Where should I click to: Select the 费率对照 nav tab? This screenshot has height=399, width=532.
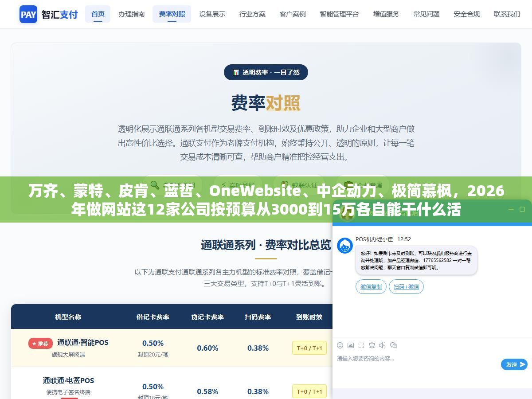pos(172,14)
